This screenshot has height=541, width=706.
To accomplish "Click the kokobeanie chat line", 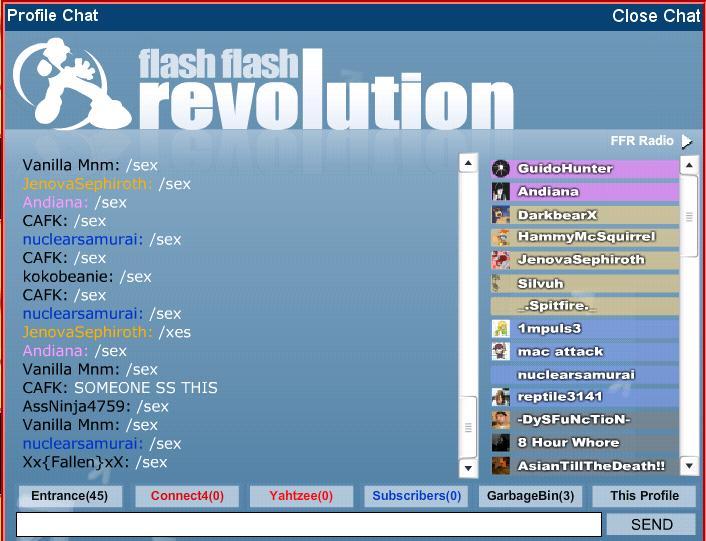I will click(87, 277).
